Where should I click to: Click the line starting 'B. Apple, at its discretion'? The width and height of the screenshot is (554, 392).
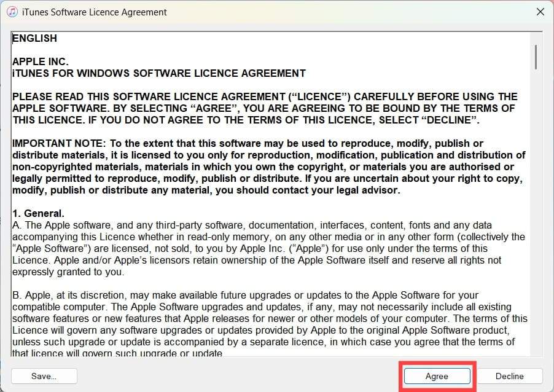tap(245, 295)
